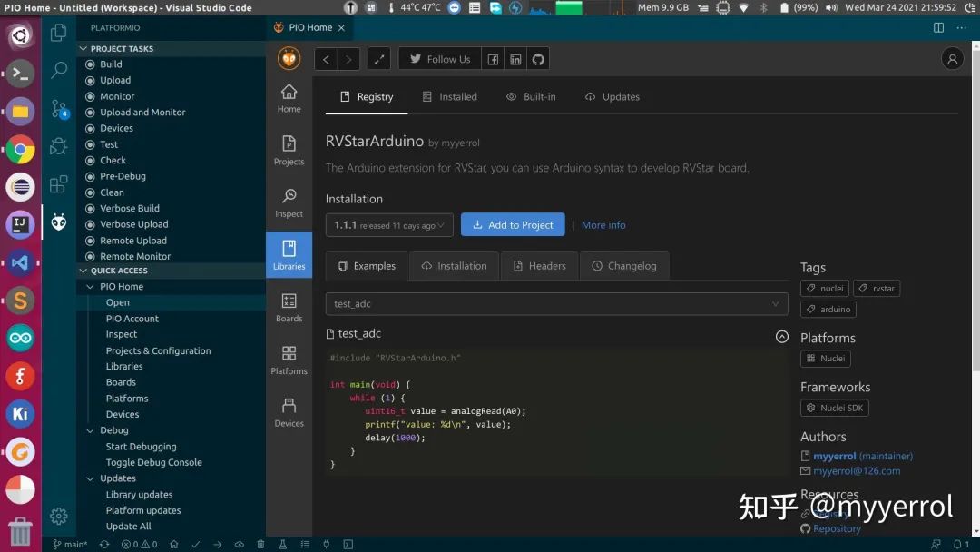The width and height of the screenshot is (980, 552).
Task: Click Add to Project button
Action: (x=513, y=225)
